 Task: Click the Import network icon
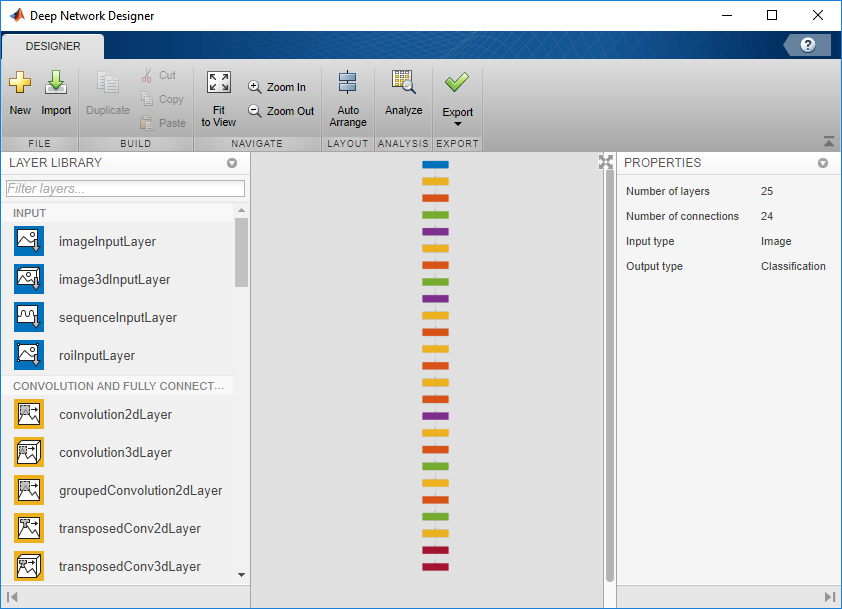pyautogui.click(x=56, y=83)
